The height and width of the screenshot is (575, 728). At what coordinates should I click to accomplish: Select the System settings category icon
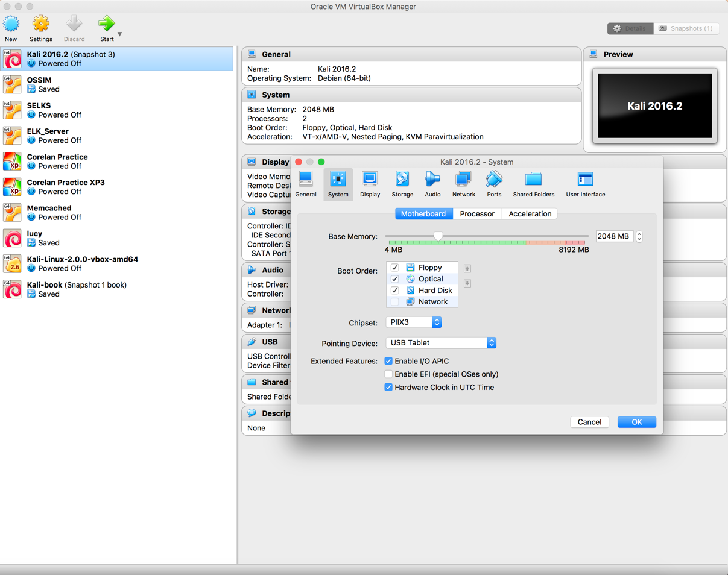(x=338, y=184)
